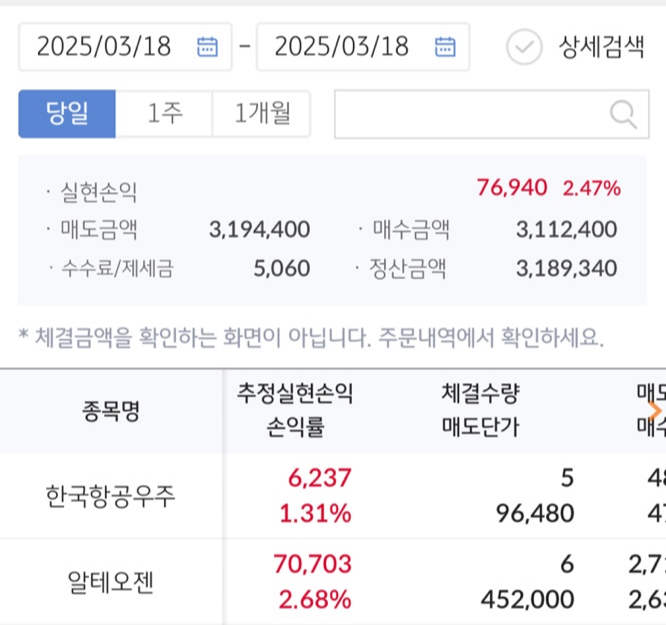Click profit rate 2.68%

[315, 599]
